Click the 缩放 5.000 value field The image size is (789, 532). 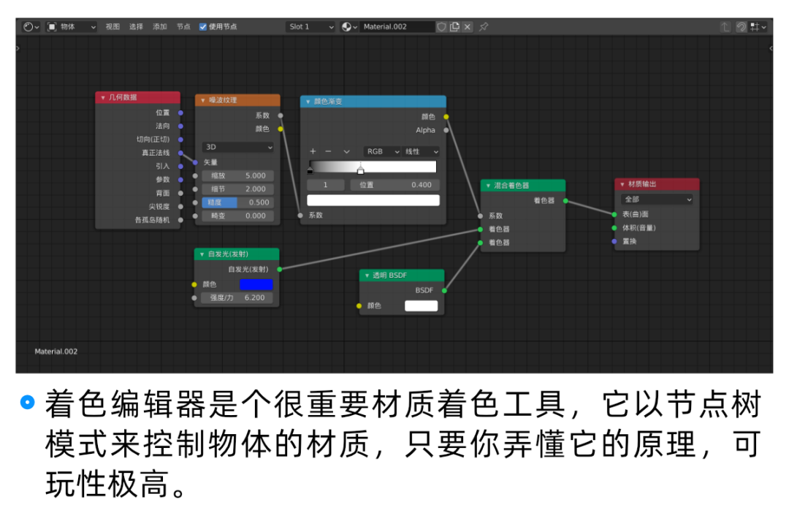click(238, 175)
